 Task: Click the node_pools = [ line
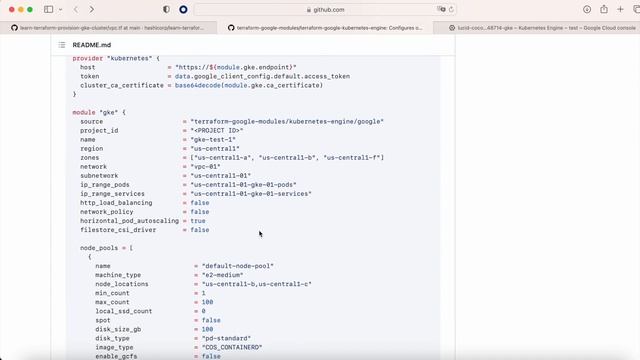106,248
